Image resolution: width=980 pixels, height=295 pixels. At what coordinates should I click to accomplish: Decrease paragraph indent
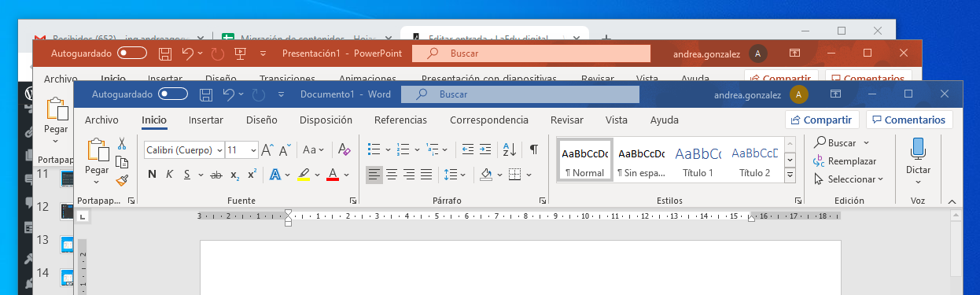click(x=467, y=149)
